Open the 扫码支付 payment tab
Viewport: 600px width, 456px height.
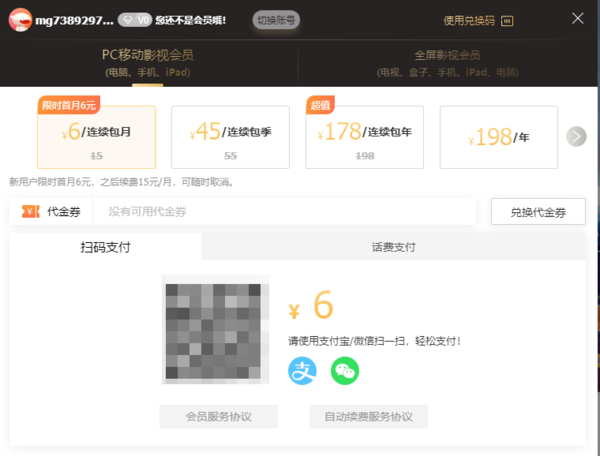pyautogui.click(x=105, y=247)
